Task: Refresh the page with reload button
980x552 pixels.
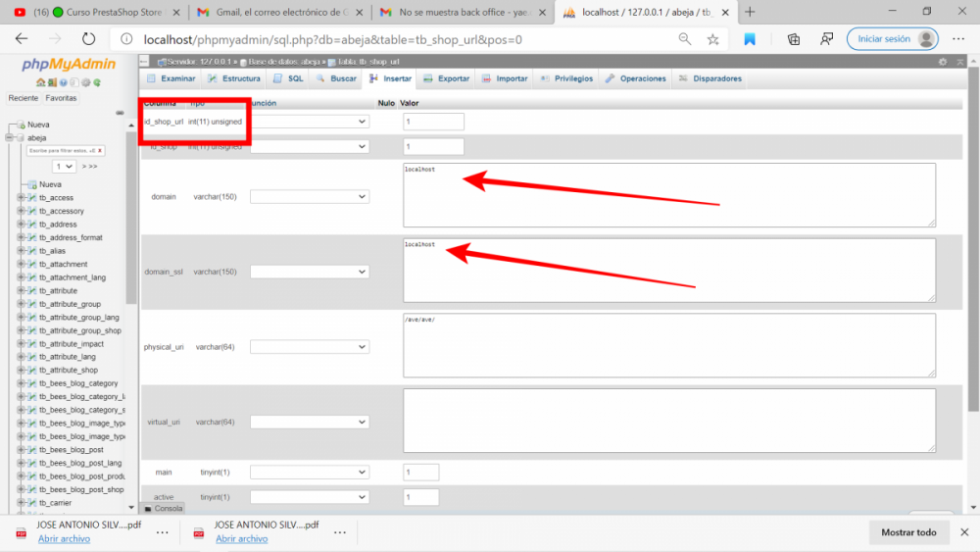Action: [88, 39]
